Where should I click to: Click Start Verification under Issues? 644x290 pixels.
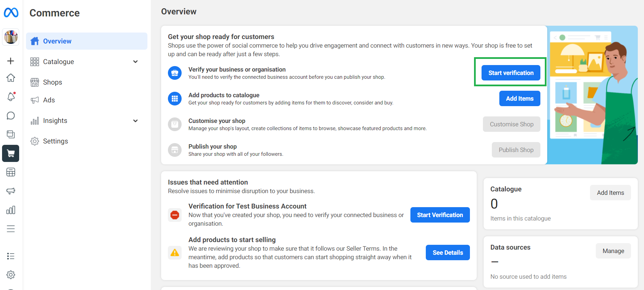click(440, 215)
